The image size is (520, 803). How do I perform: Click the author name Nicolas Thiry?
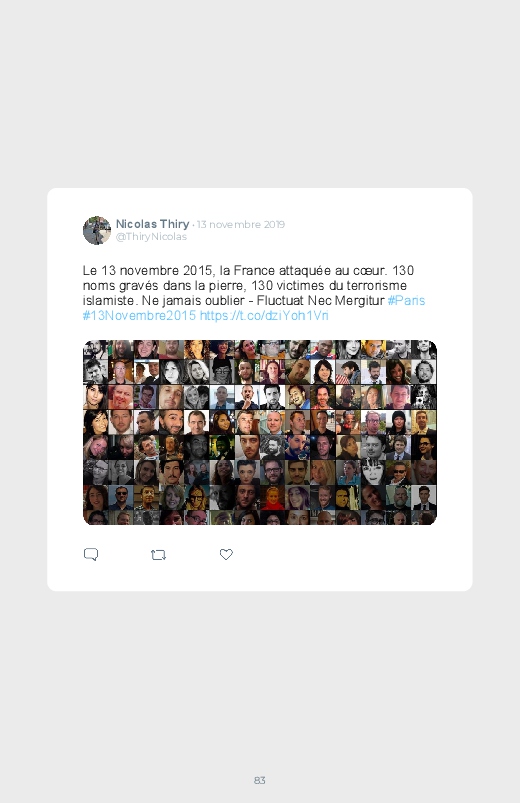152,224
